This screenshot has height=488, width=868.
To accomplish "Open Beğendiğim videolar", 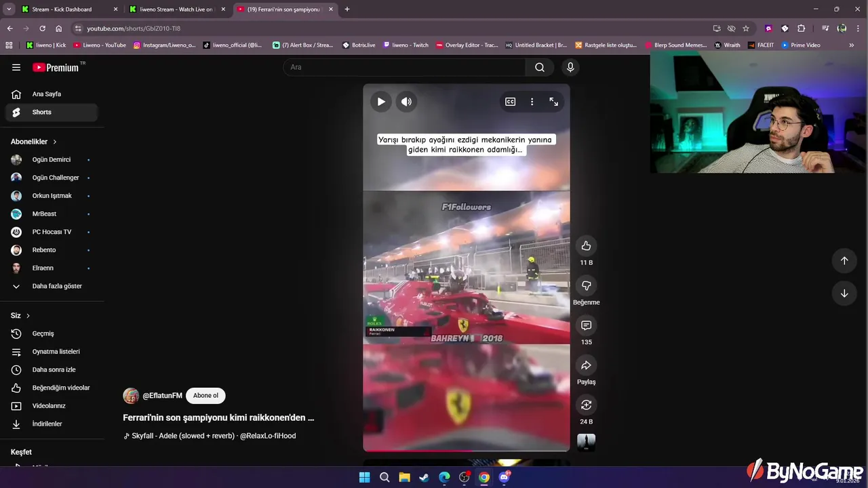I will pos(52,388).
